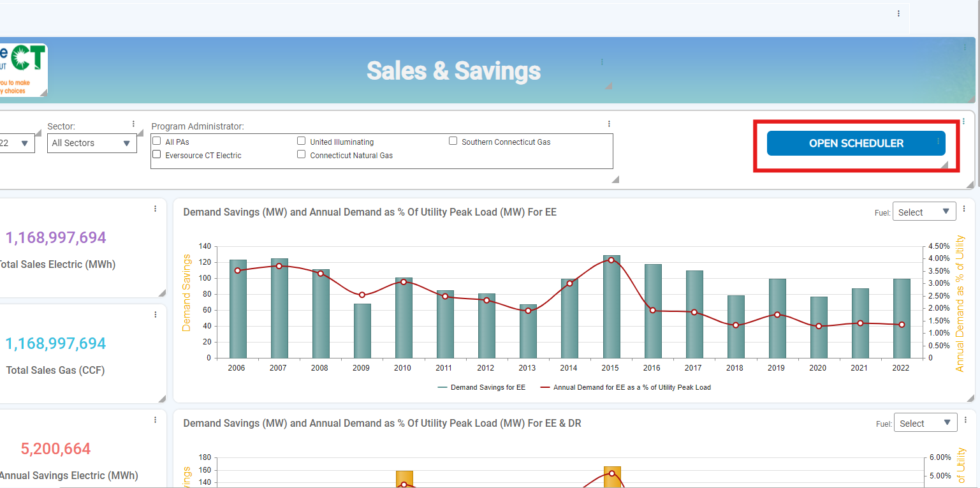Click the 2015 bar in EE chart
The image size is (980, 488).
[611, 306]
